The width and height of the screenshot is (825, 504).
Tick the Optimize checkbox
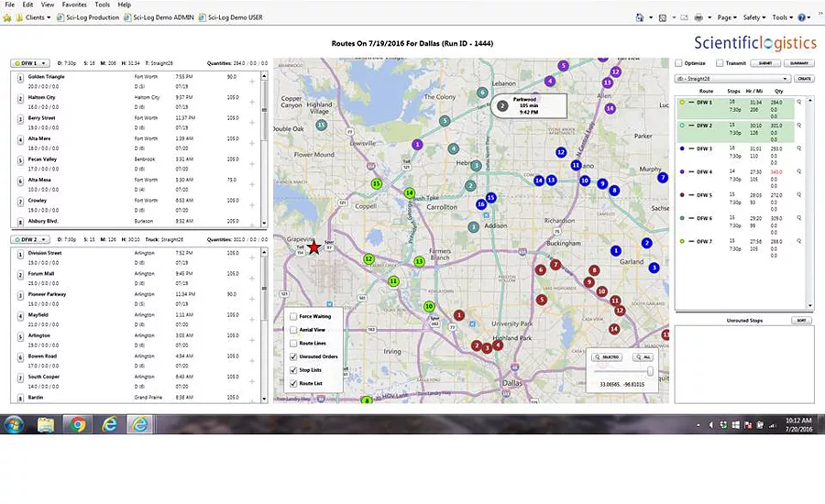click(678, 63)
